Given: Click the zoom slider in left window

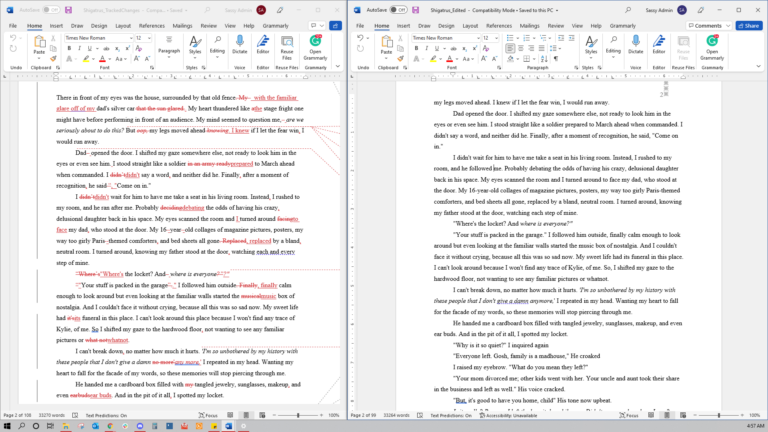Looking at the screenshot, I should 298,415.
